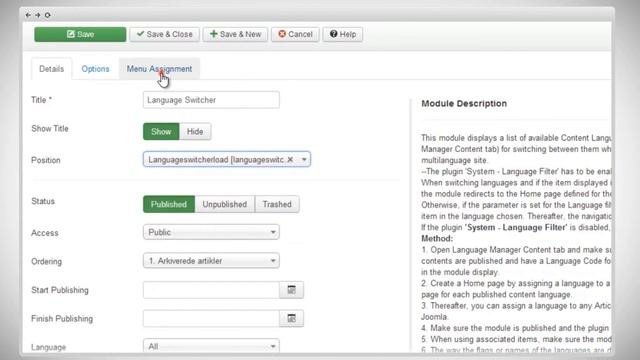
Task: Click the Start Publishing date field
Action: pyautogui.click(x=211, y=290)
